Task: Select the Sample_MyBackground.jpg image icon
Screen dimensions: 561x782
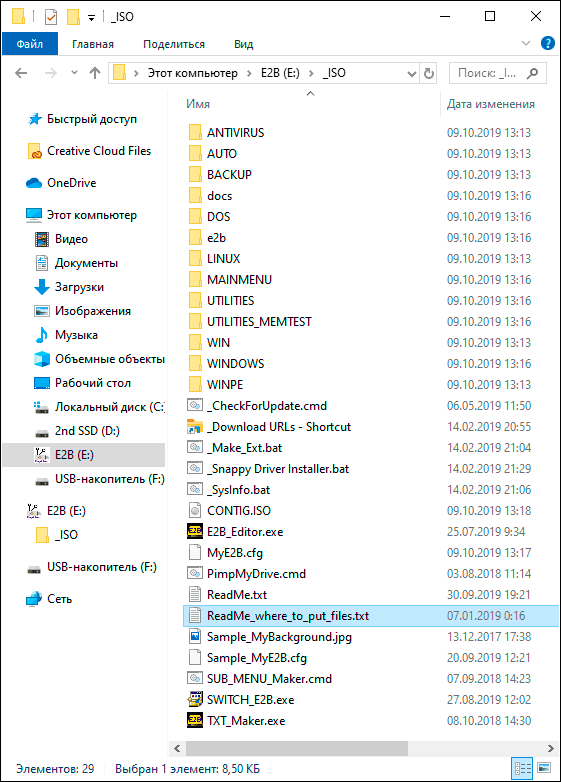Action: [x=195, y=636]
